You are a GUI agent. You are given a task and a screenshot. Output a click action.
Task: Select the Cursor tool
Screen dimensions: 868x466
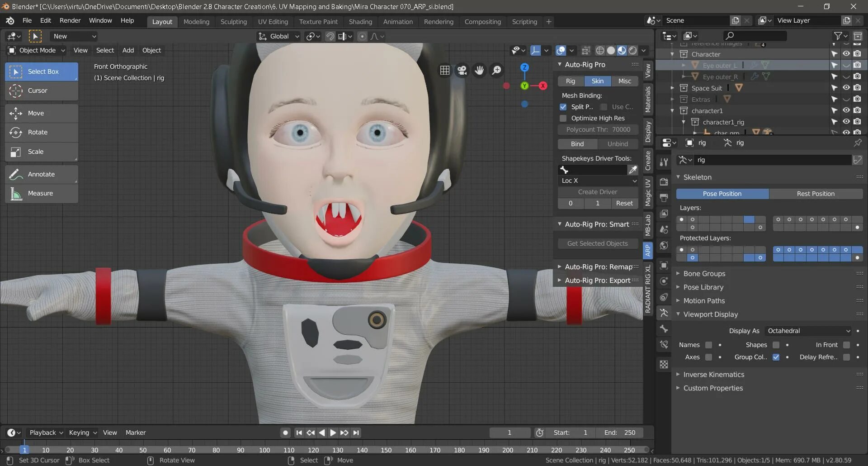(41, 90)
